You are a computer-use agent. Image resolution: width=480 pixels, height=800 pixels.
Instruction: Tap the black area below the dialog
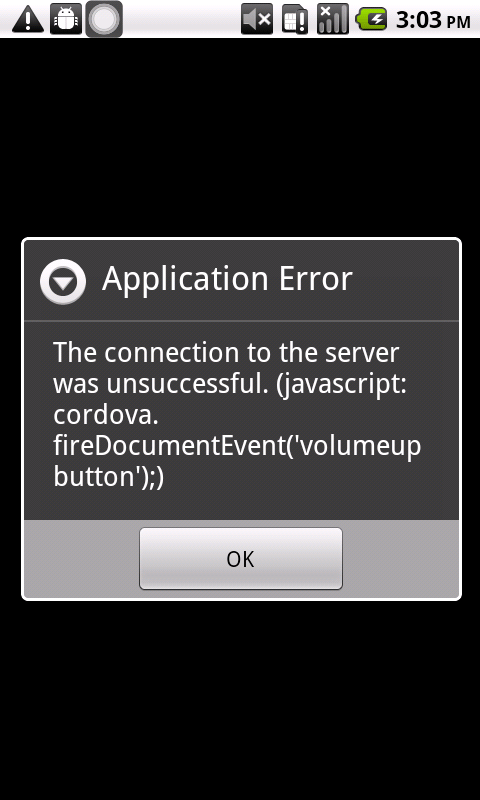tap(240, 700)
